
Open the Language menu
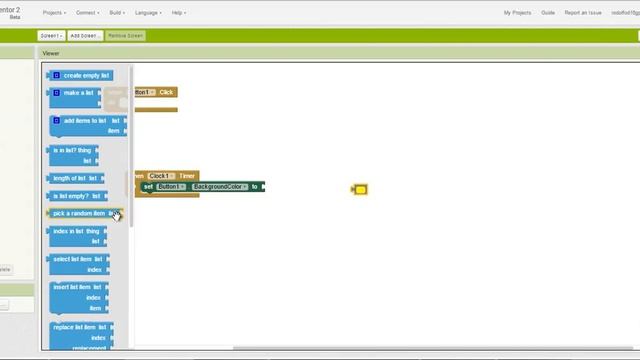coord(148,13)
